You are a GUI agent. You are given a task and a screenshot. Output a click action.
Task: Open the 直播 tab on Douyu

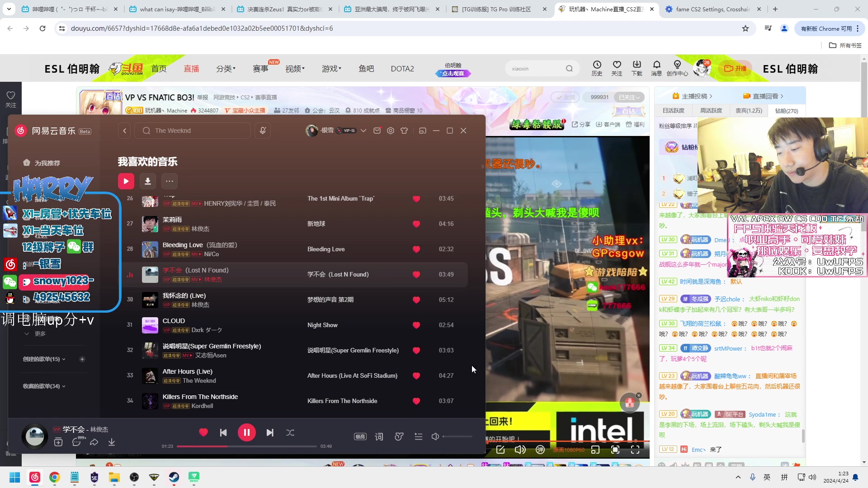pos(191,69)
